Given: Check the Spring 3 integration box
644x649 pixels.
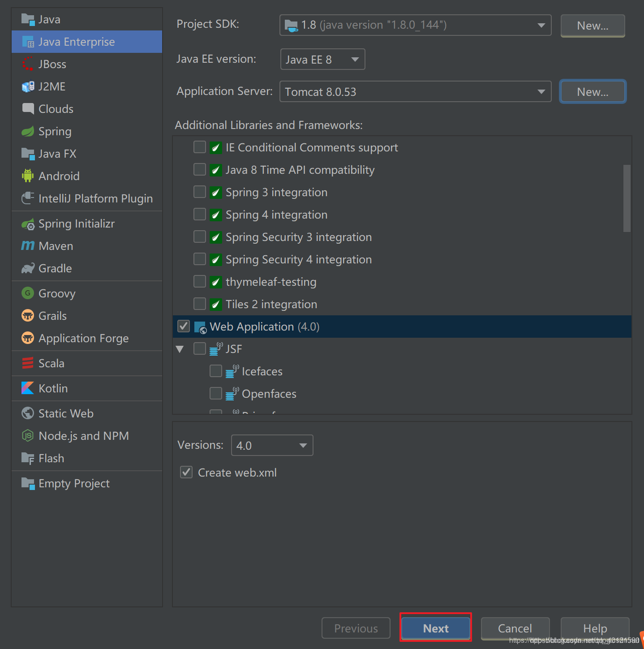Looking at the screenshot, I should tap(200, 192).
